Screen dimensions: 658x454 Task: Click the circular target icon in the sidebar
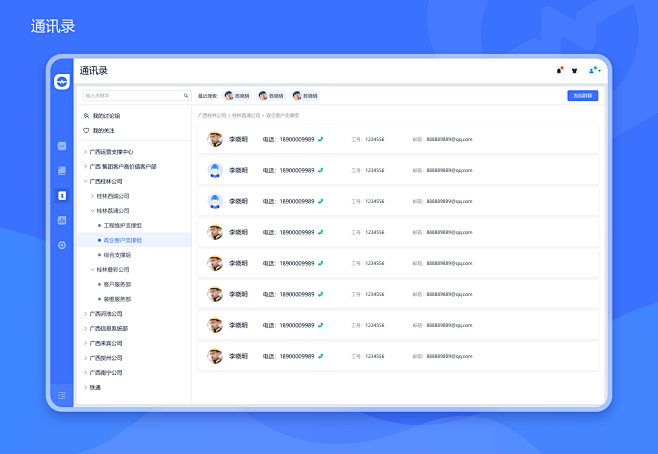62,245
